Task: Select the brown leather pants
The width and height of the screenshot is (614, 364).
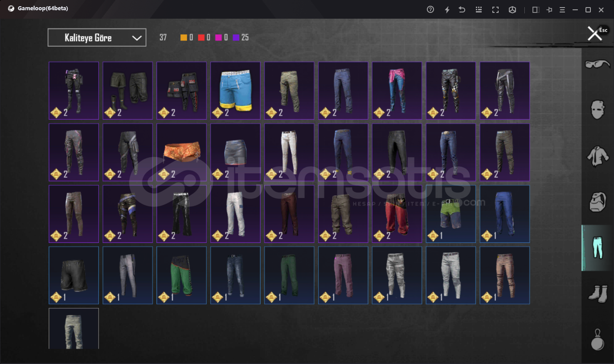Action: tap(74, 214)
